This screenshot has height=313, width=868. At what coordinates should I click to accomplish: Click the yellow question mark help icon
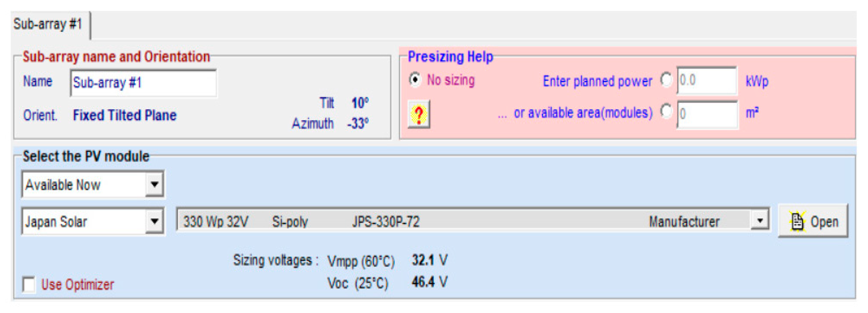[419, 114]
